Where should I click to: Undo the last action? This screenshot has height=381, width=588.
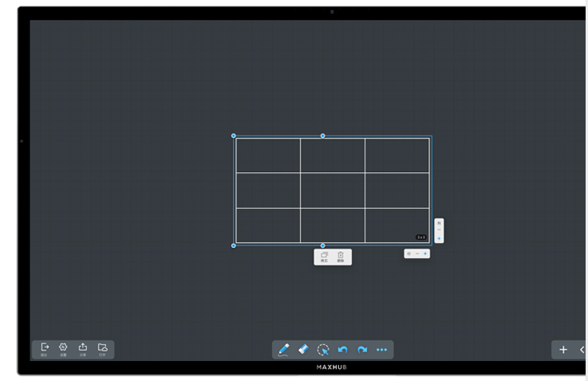[x=343, y=349]
